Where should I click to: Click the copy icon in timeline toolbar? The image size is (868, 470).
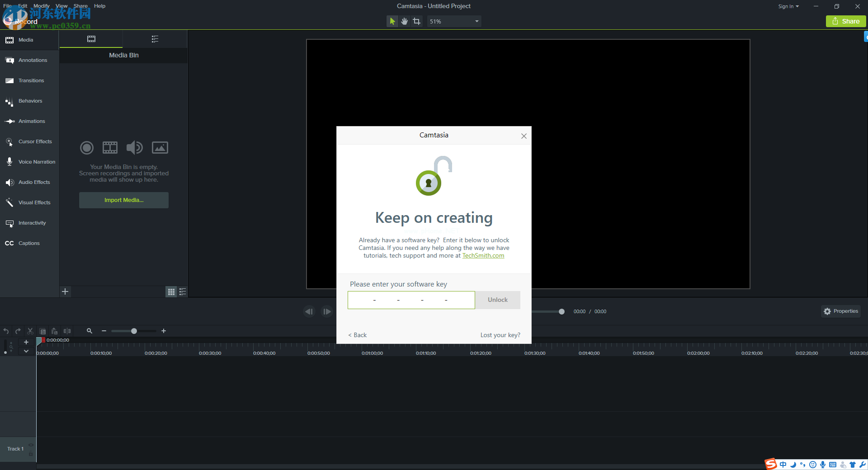click(42, 331)
